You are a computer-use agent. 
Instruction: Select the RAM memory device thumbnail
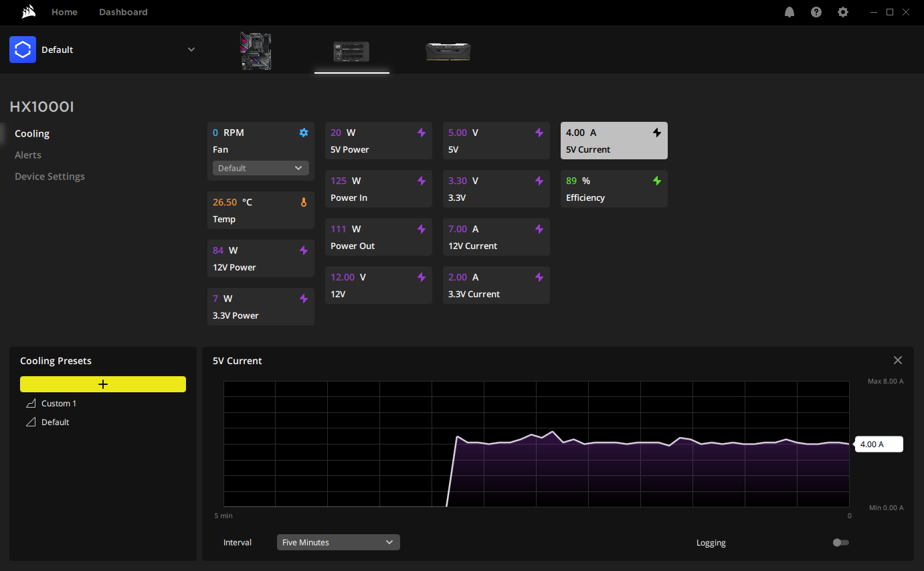(x=448, y=52)
